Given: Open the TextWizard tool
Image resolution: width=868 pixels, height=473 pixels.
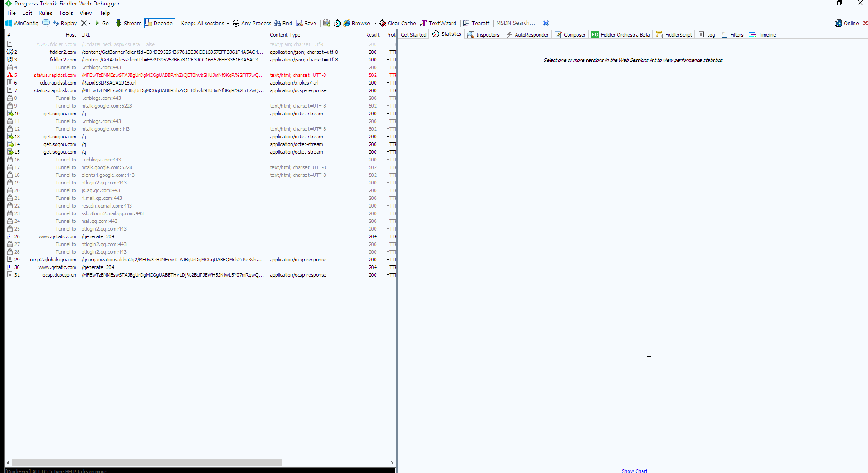Looking at the screenshot, I should coord(438,23).
